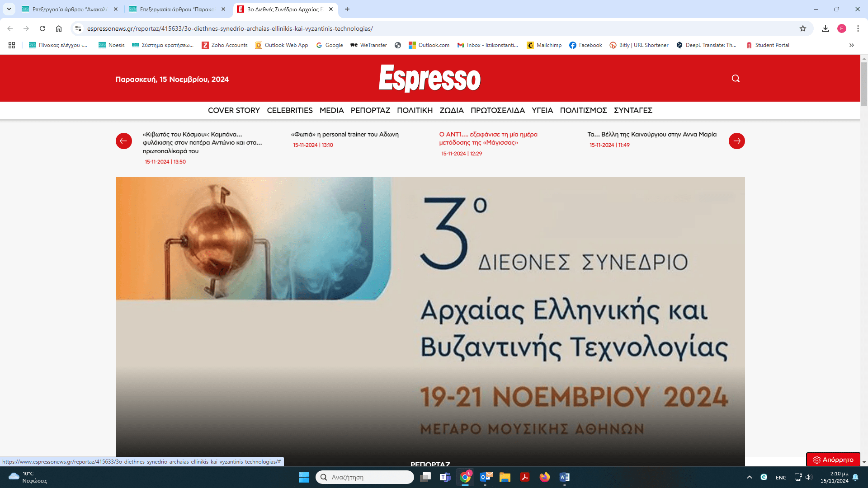The image size is (868, 488).
Task: Expand the tab search dropdown arrow
Action: 9,9
